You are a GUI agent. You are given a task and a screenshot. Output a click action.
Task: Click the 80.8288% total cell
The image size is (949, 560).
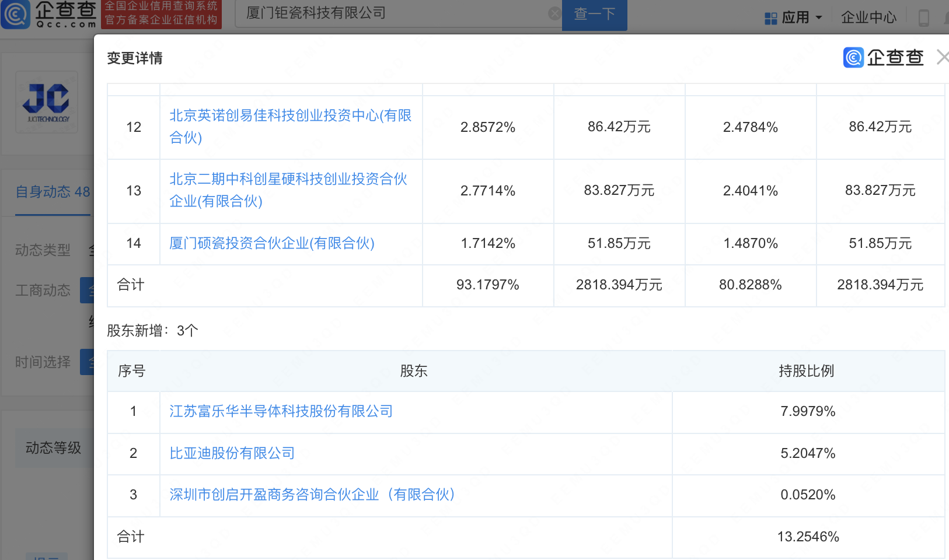[751, 285]
